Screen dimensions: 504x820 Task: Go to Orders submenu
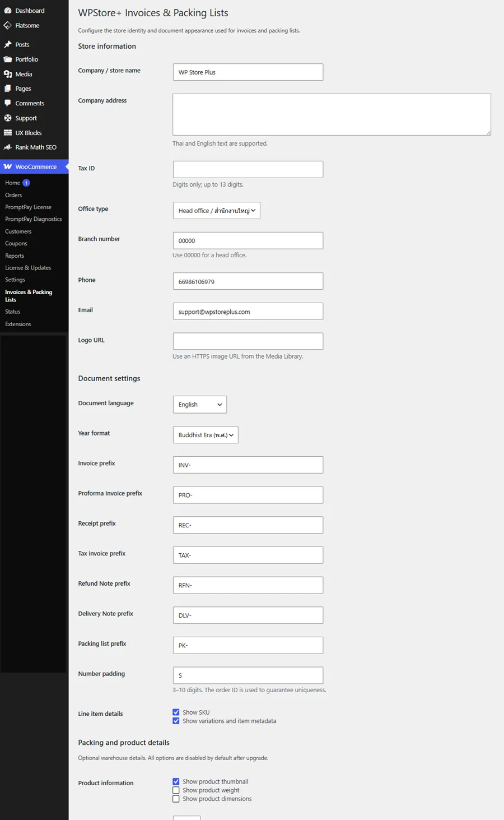[13, 195]
